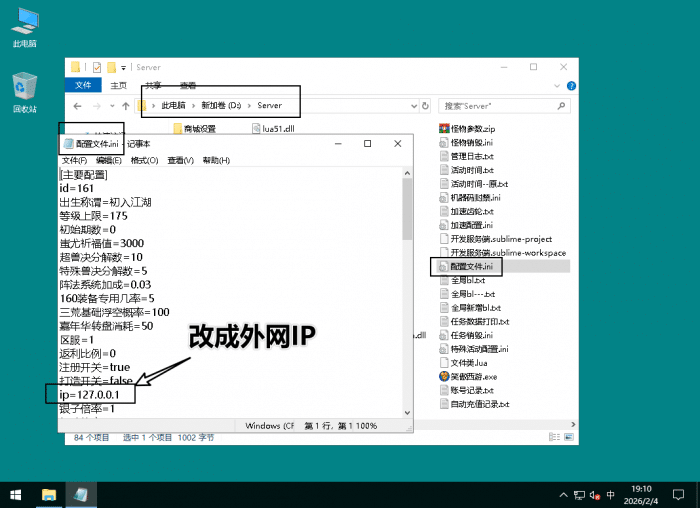Image resolution: width=700 pixels, height=508 pixels.
Task: Refresh the Server folder view
Action: (x=425, y=106)
